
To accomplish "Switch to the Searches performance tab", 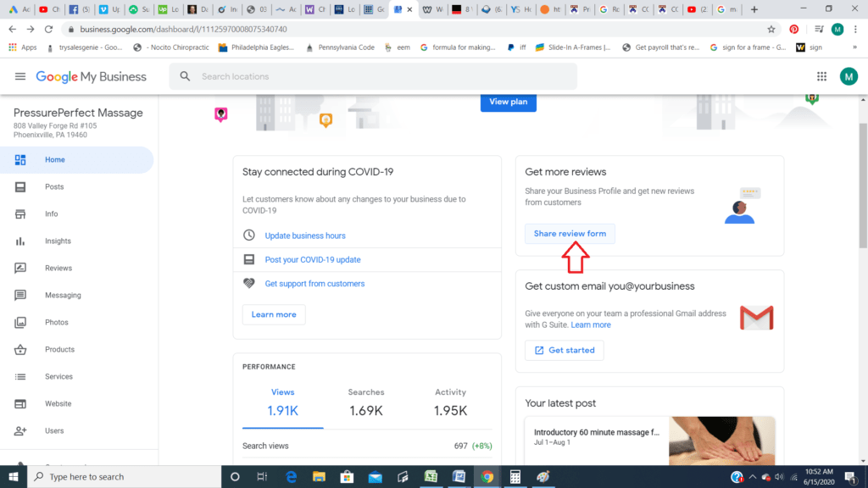I will 366,402.
